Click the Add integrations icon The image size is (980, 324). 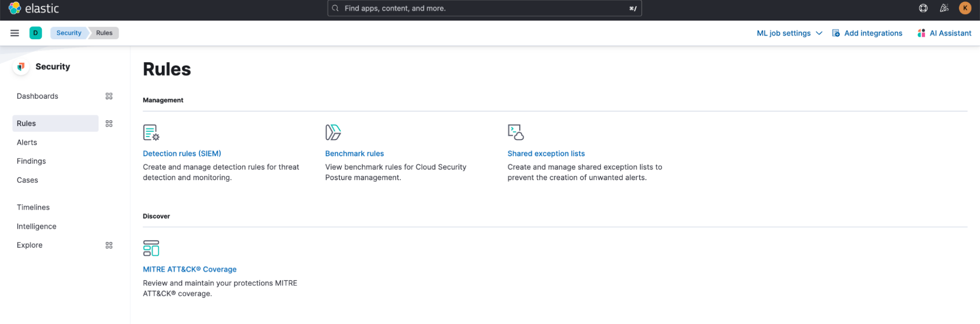point(836,33)
